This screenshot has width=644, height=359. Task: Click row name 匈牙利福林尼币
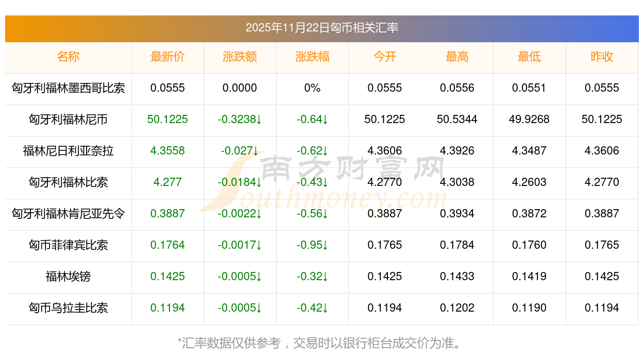point(69,119)
